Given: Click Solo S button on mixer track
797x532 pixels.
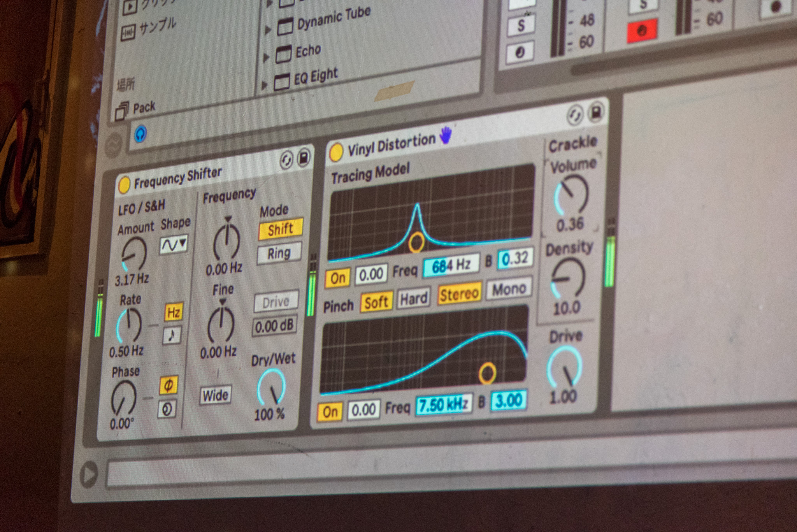Looking at the screenshot, I should (521, 26).
